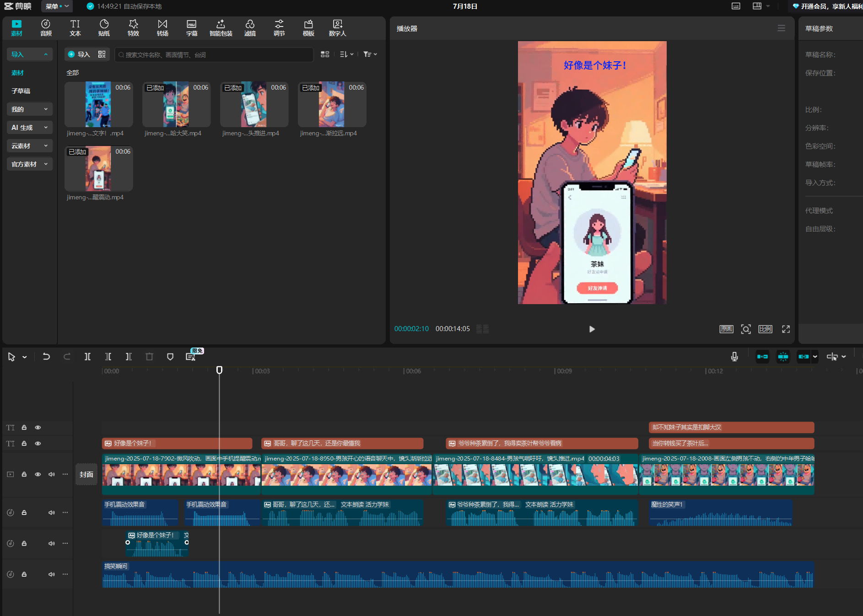Open the 模板 templates tab
863x616 pixels.
pos(308,28)
